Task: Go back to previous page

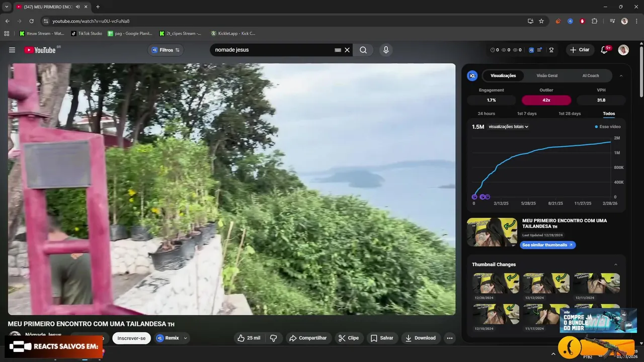Action: 7,21
